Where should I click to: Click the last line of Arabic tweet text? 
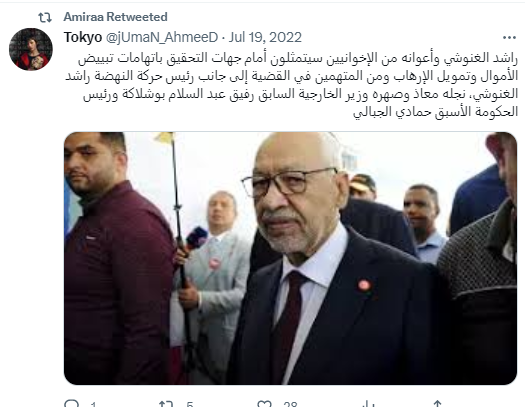(x=435, y=111)
